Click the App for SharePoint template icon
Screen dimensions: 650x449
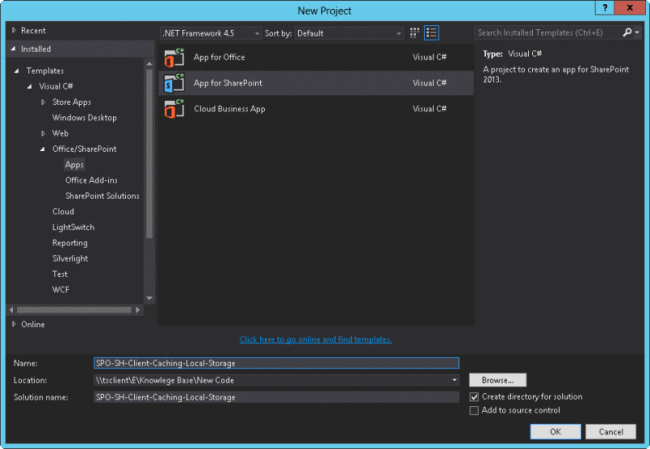(174, 83)
